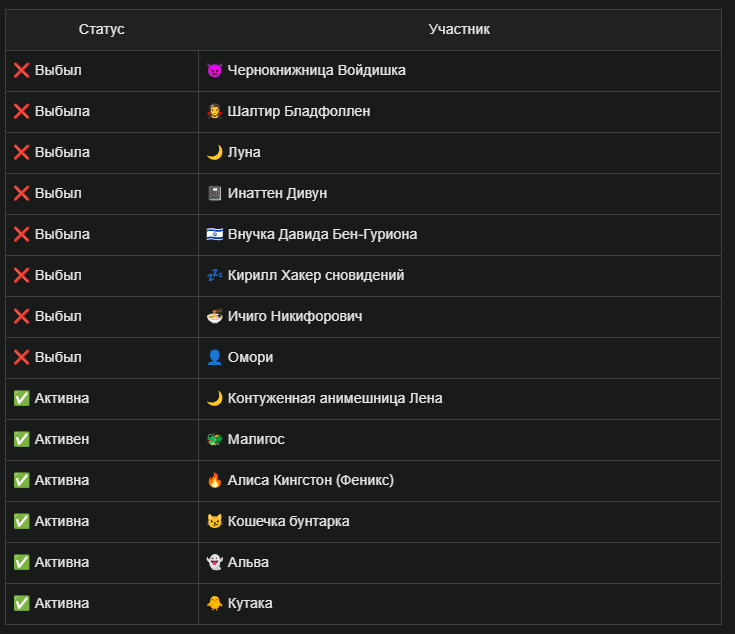
Task: Select the name Внучка Давида Бен-Гуриона
Action: (x=322, y=234)
